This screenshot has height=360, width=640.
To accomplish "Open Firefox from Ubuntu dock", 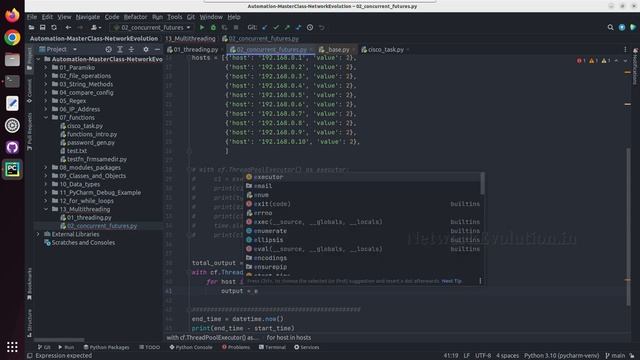I will 12,16.
